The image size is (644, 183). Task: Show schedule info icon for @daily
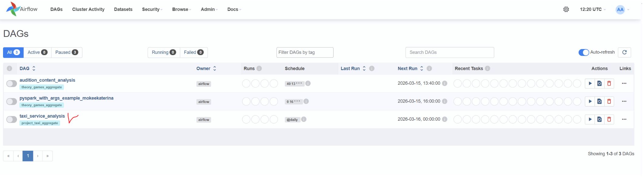(x=304, y=119)
